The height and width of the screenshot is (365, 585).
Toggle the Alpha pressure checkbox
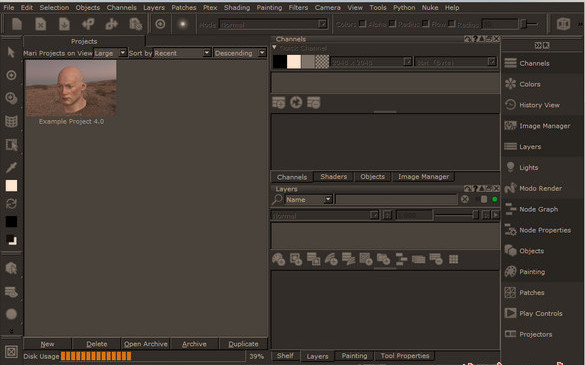[392, 24]
